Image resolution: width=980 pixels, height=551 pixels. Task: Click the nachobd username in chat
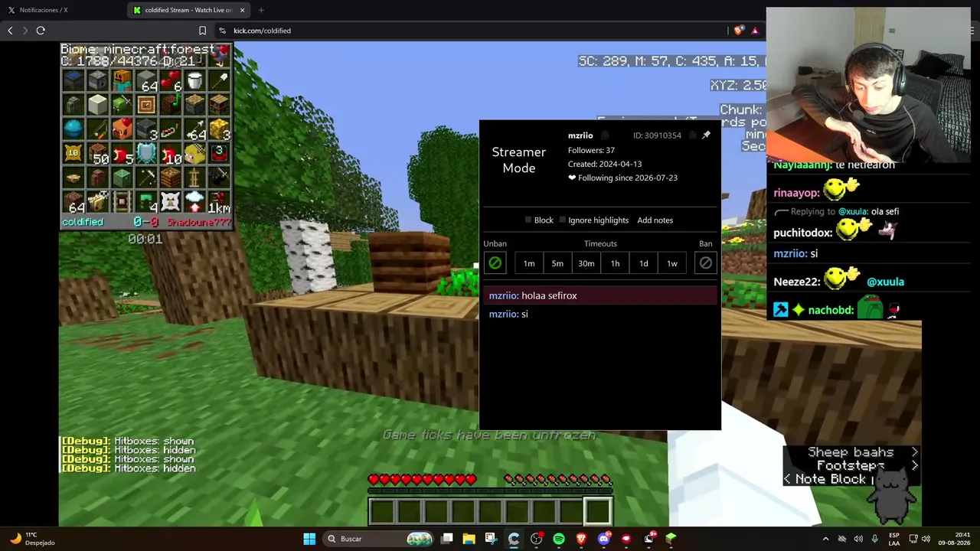point(831,310)
